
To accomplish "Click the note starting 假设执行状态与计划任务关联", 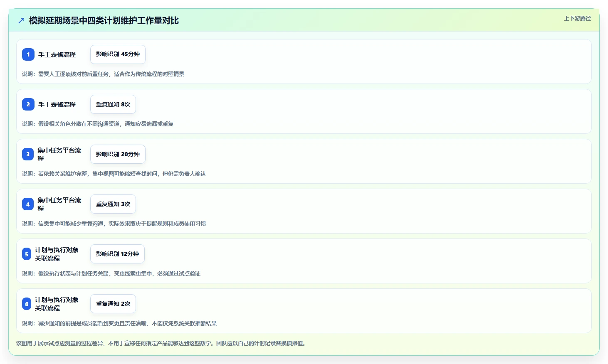I will [x=111, y=273].
